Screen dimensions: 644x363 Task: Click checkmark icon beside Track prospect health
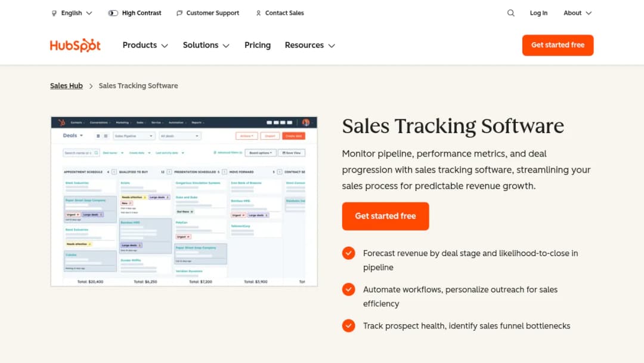click(349, 325)
